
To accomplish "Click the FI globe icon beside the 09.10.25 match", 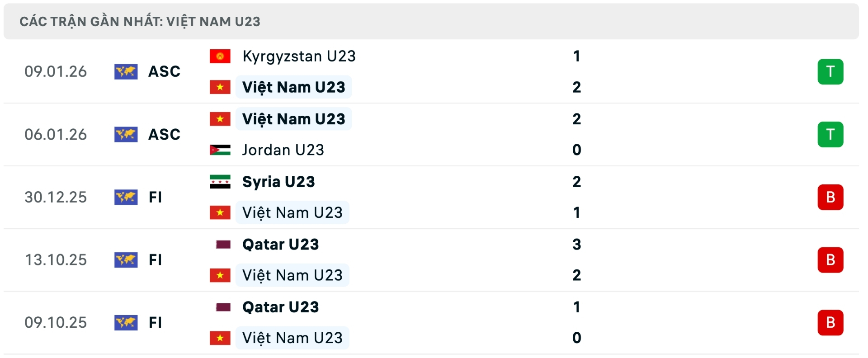I will pos(127,322).
